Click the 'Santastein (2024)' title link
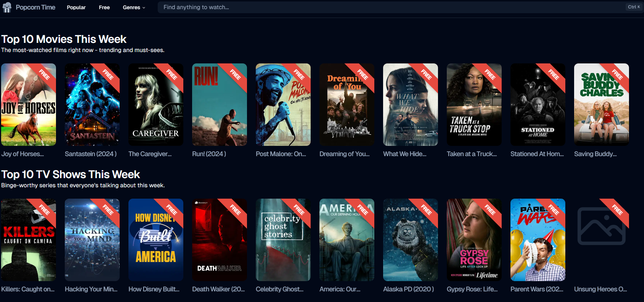The image size is (644, 302). point(91,154)
